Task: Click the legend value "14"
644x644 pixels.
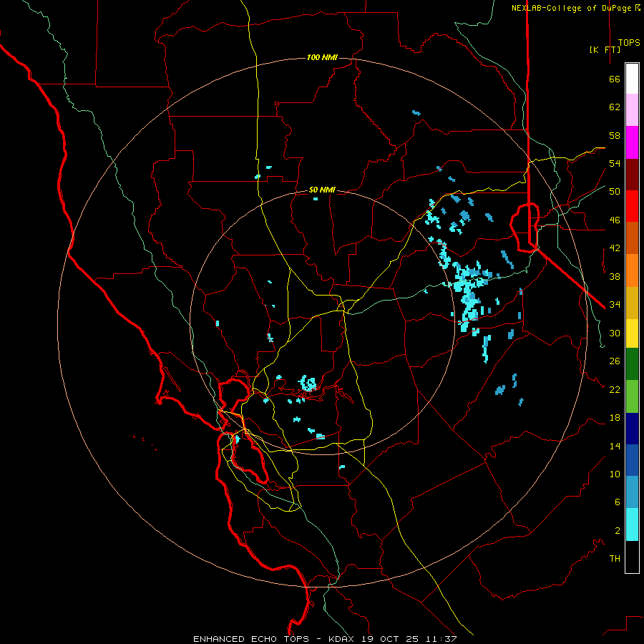Action: (x=615, y=446)
